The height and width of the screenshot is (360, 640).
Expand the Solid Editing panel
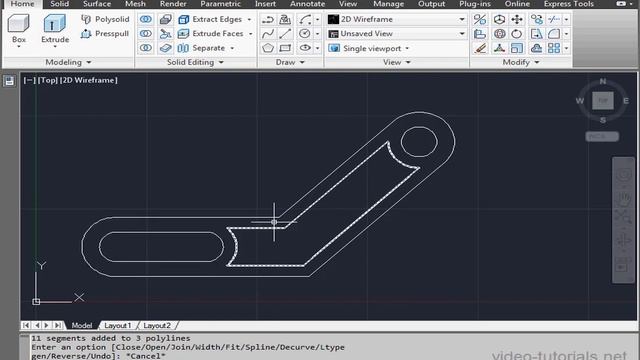click(x=195, y=62)
